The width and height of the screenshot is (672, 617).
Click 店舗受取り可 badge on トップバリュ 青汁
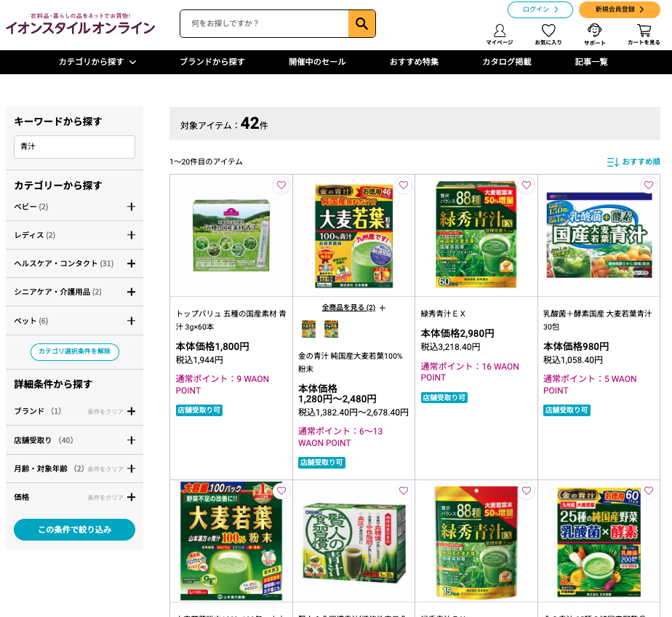coord(199,410)
